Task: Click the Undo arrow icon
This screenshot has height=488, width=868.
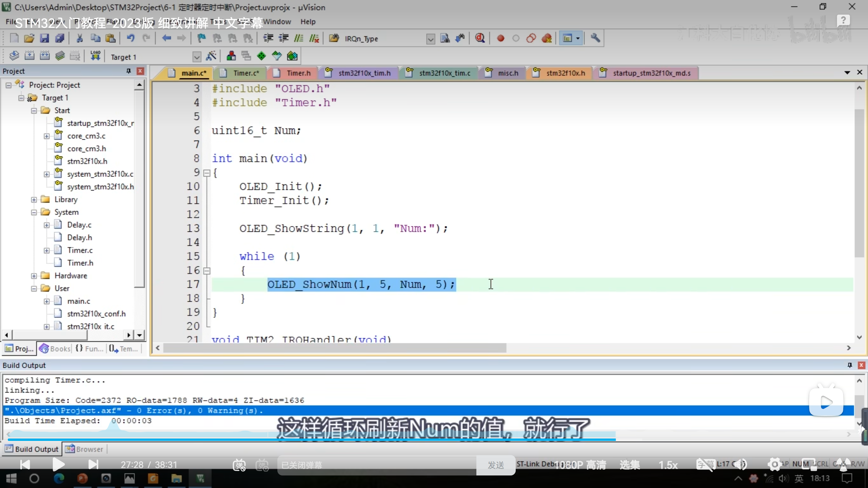Action: coord(131,38)
